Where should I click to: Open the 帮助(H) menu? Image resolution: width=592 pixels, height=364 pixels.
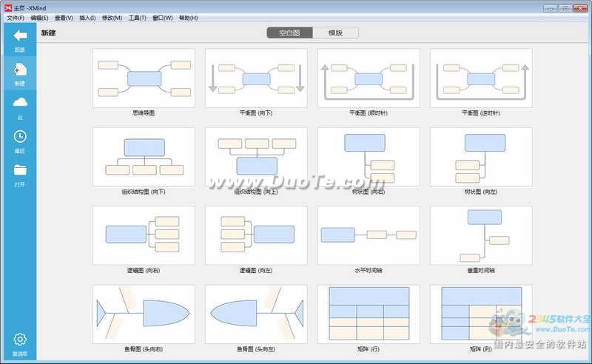pyautogui.click(x=188, y=18)
